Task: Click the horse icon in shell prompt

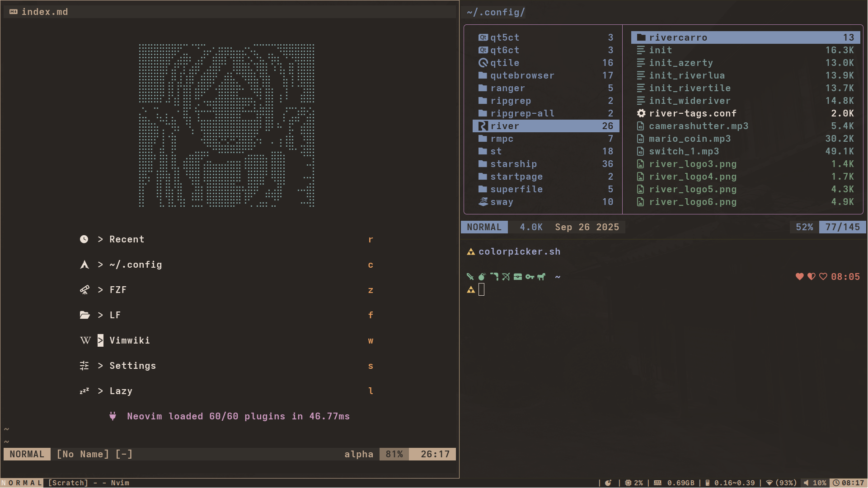Action: pos(541,277)
